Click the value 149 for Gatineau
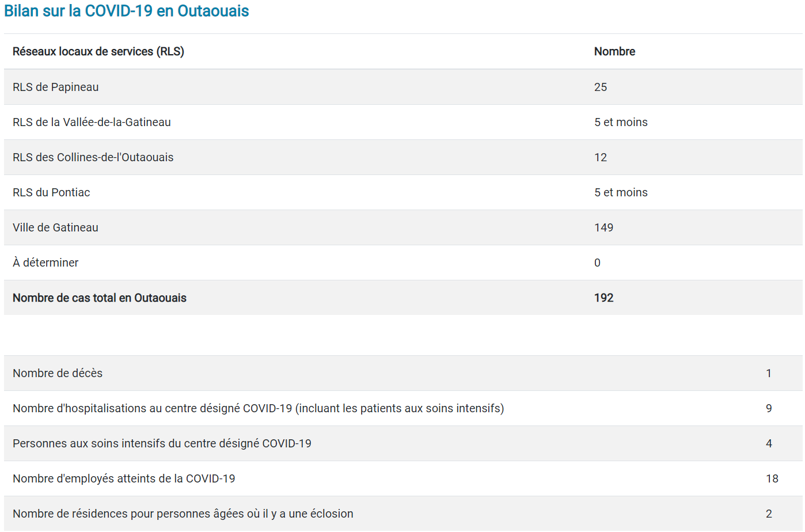Image resolution: width=805 pixels, height=532 pixels. click(603, 227)
